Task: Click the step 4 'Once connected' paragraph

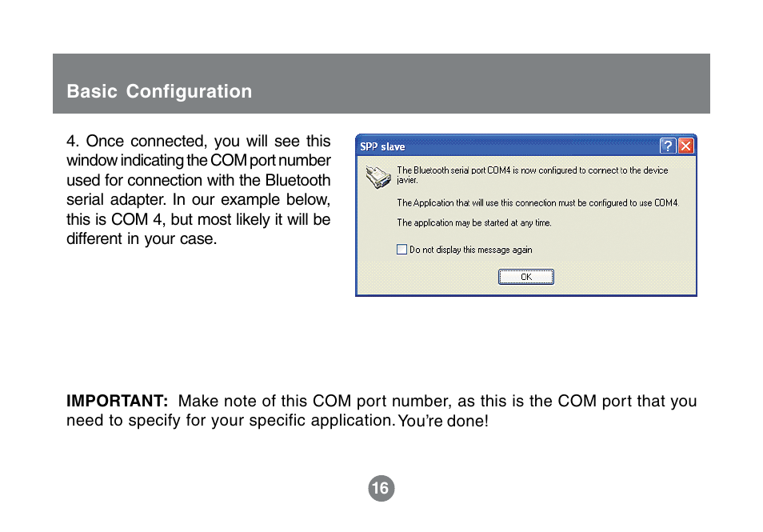Action: 198,190
